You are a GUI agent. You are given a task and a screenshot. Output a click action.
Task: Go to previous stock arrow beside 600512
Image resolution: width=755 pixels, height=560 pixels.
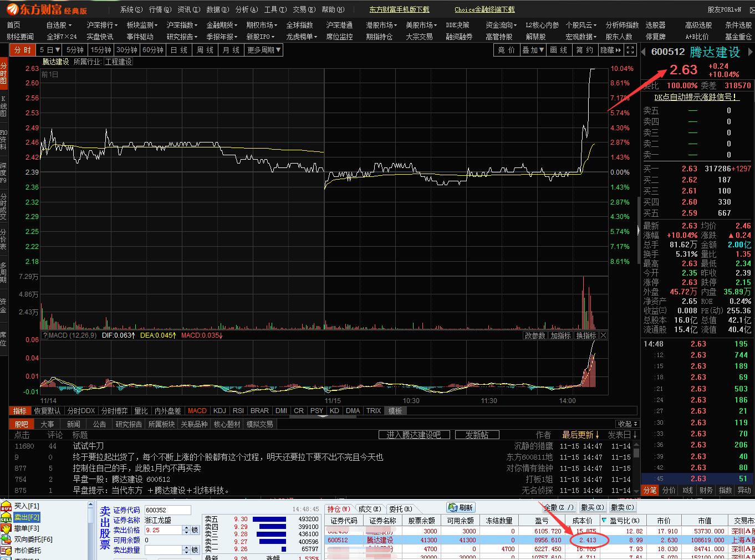pyautogui.click(x=644, y=52)
